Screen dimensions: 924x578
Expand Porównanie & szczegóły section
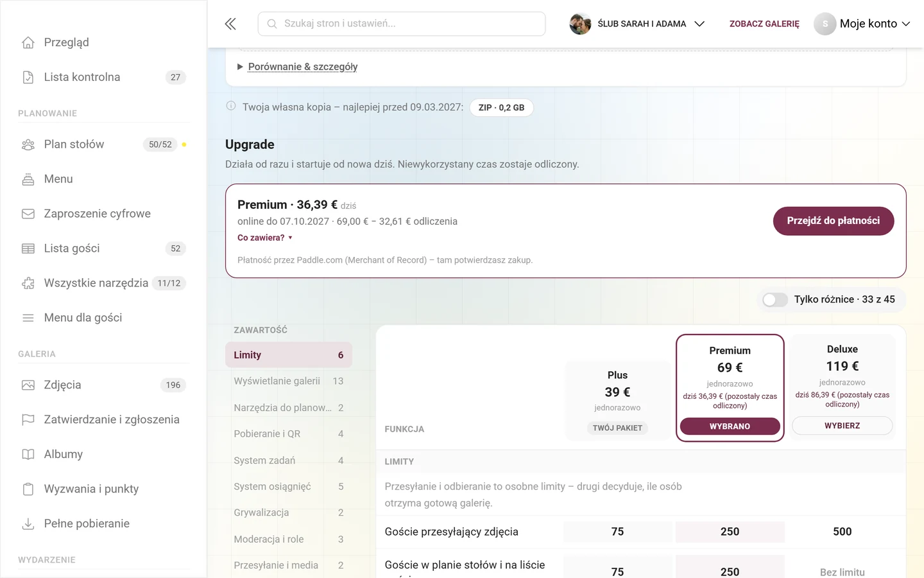click(x=297, y=67)
